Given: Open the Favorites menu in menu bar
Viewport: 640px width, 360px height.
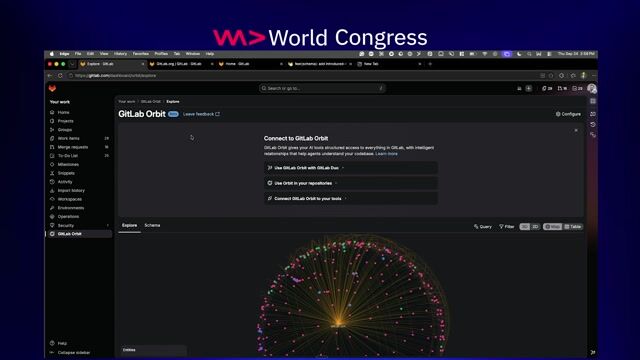Looking at the screenshot, I should pyautogui.click(x=140, y=54).
